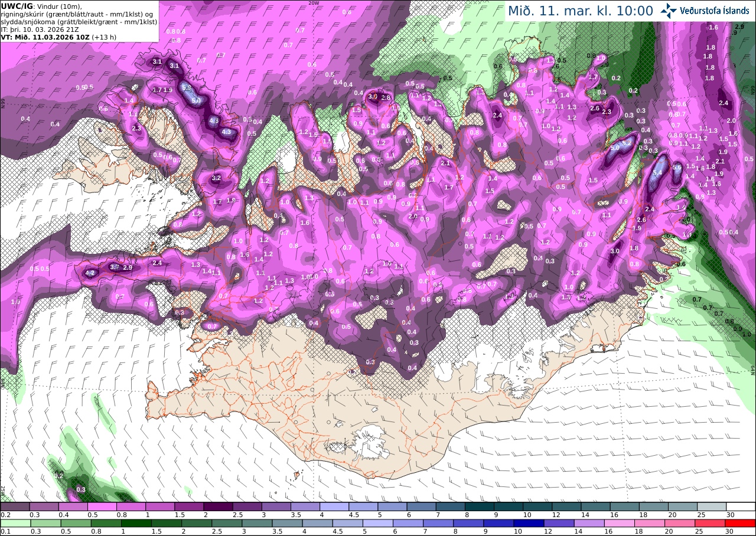This screenshot has height=536, width=756.
Task: Click the "slydda/snjókoma" legend description line
Action: [79, 21]
